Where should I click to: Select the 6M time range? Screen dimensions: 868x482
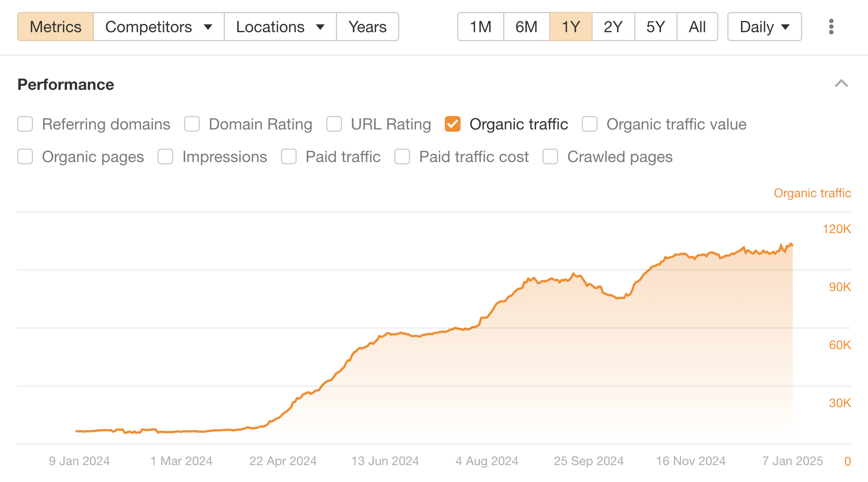click(526, 27)
